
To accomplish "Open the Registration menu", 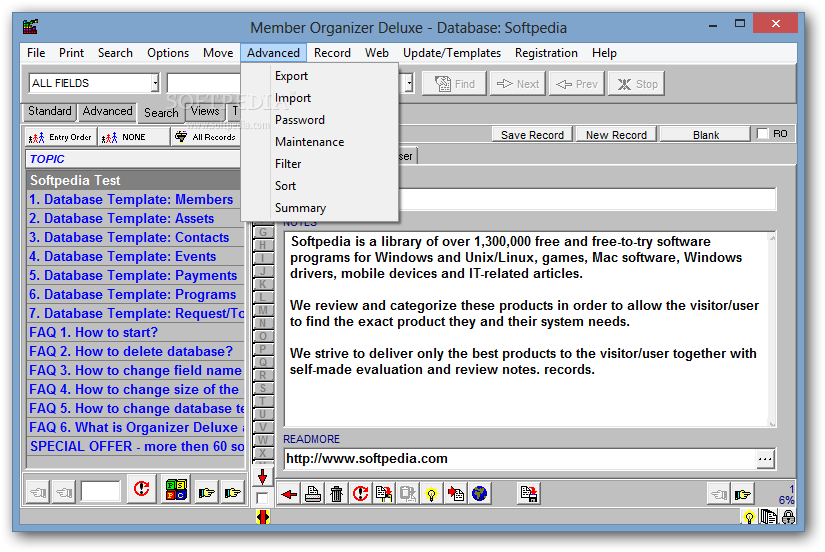I will (546, 53).
